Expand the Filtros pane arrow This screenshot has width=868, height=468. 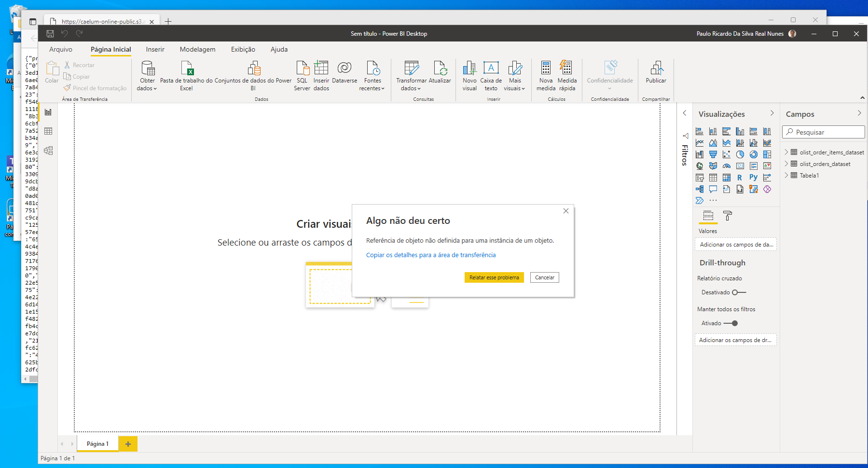[684, 113]
